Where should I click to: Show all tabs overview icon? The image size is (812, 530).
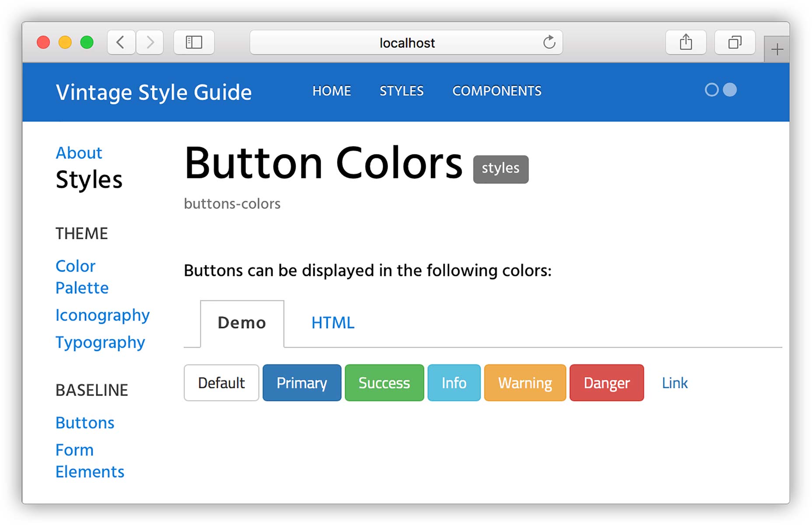(x=735, y=42)
